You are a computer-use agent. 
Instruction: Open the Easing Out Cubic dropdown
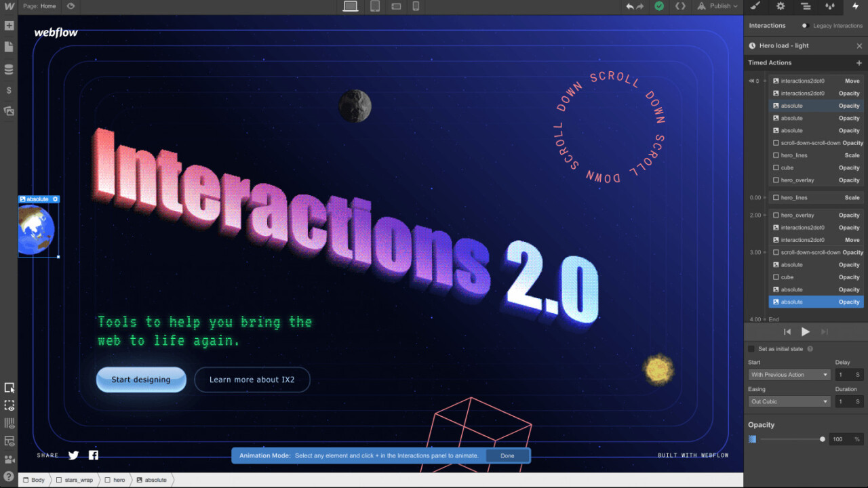pyautogui.click(x=789, y=402)
